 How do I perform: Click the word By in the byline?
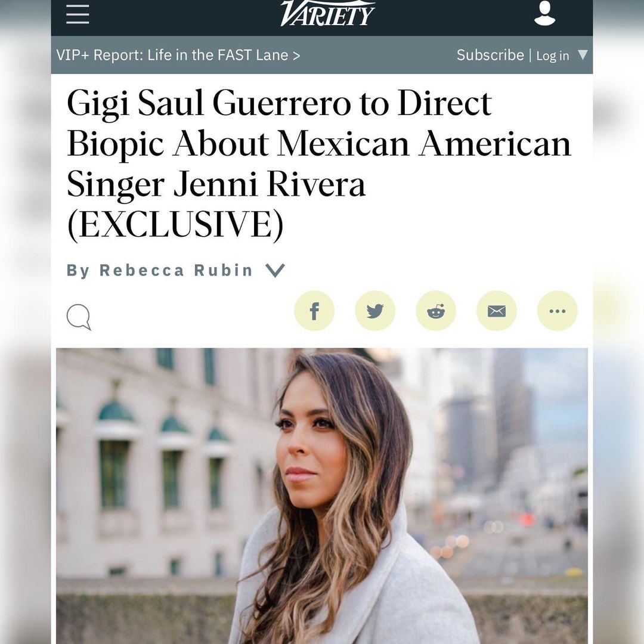79,271
